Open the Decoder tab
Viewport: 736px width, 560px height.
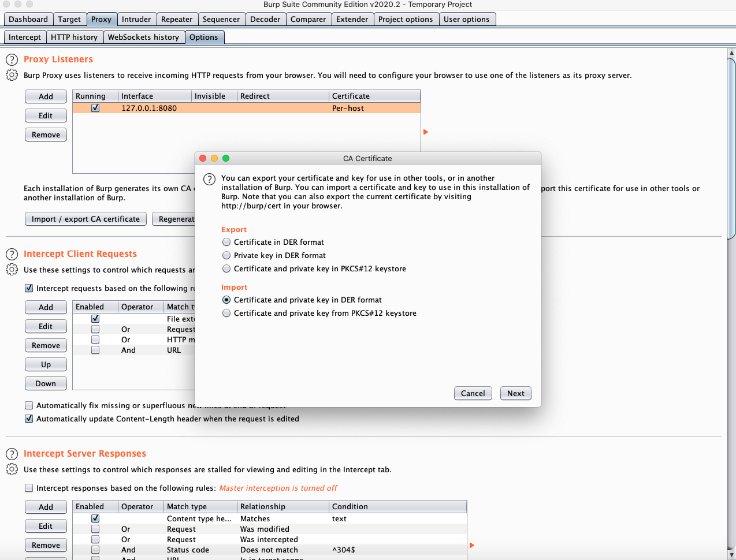[265, 19]
